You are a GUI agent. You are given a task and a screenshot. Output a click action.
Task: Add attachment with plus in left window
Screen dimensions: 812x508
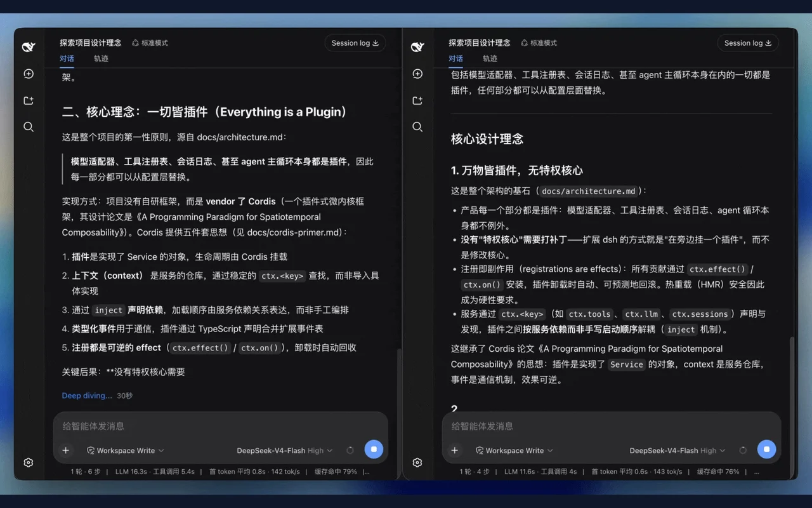tap(65, 450)
